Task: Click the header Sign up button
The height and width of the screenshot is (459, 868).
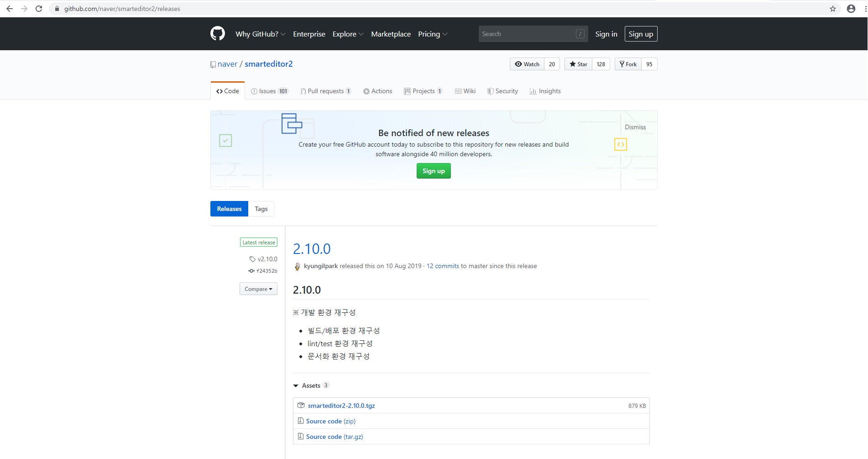Action: (641, 34)
